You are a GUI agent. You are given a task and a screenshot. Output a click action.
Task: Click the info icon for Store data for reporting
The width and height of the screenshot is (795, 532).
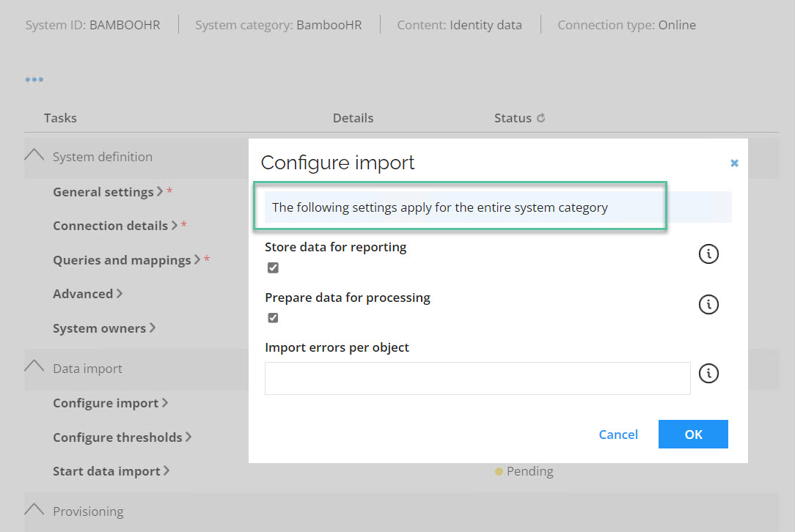coord(708,254)
